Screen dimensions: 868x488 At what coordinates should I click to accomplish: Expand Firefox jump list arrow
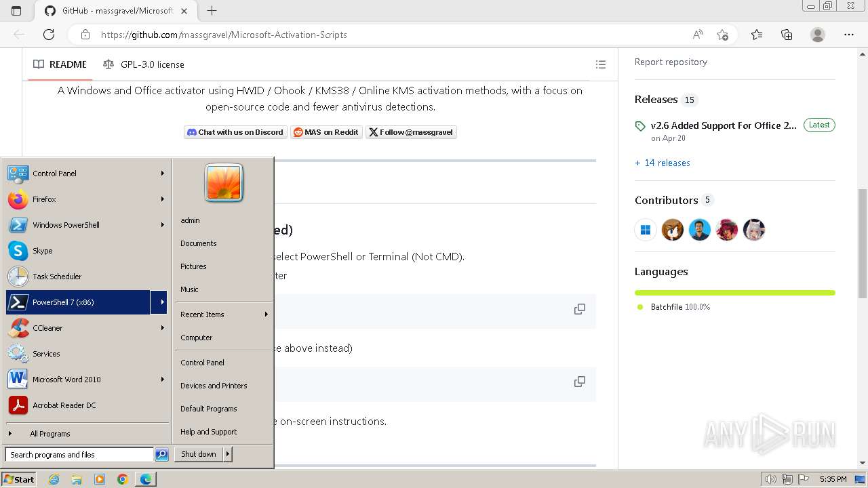(163, 199)
